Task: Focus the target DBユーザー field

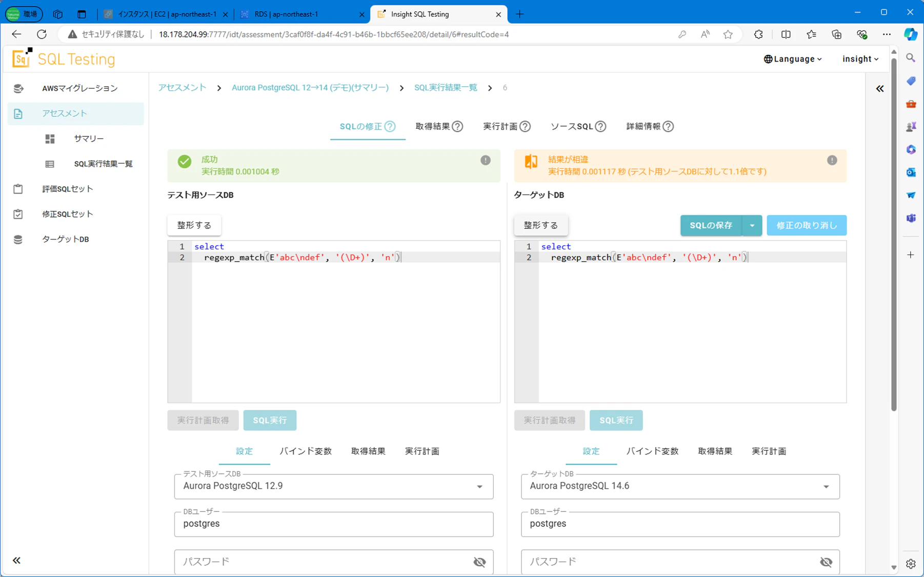Action: (680, 524)
